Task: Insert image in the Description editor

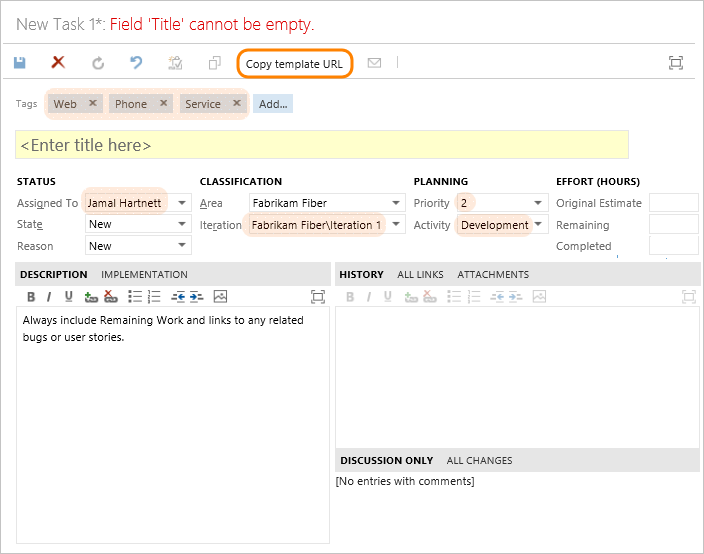Action: click(x=220, y=297)
